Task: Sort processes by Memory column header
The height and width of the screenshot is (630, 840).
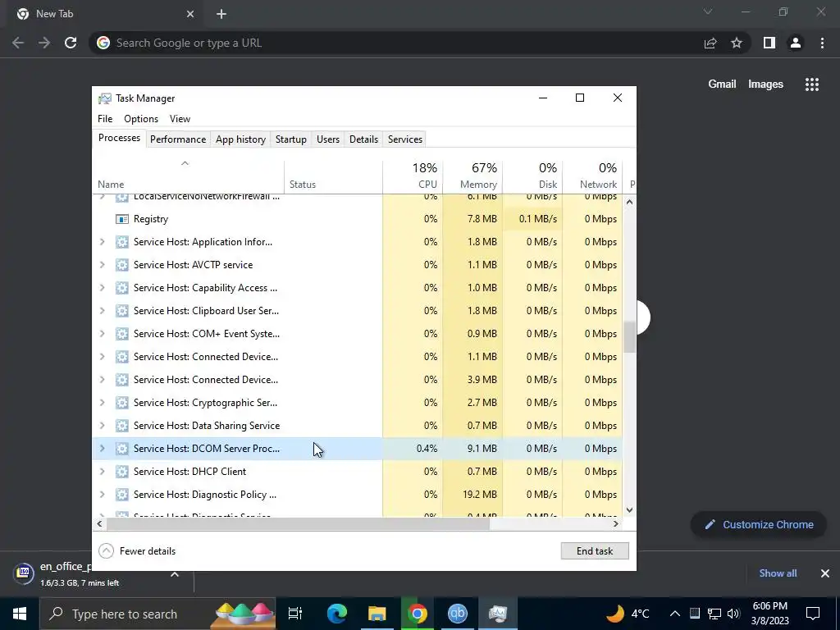Action: 473,176
